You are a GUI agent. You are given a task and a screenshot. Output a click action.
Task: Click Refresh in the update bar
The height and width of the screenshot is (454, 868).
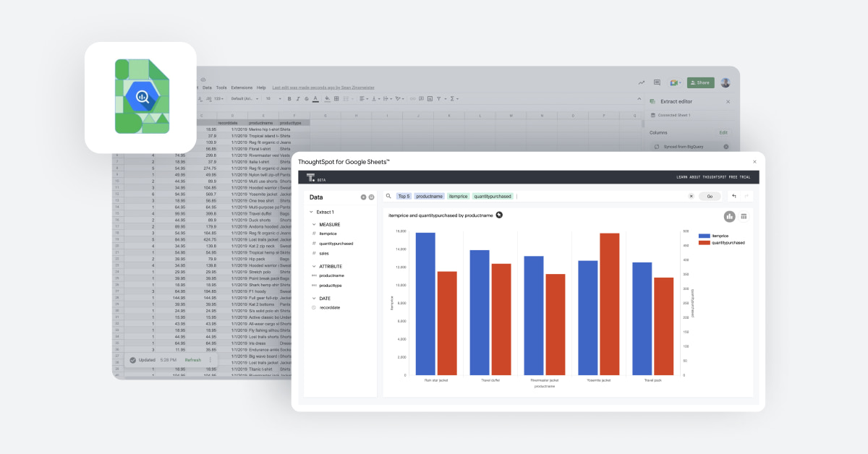193,359
